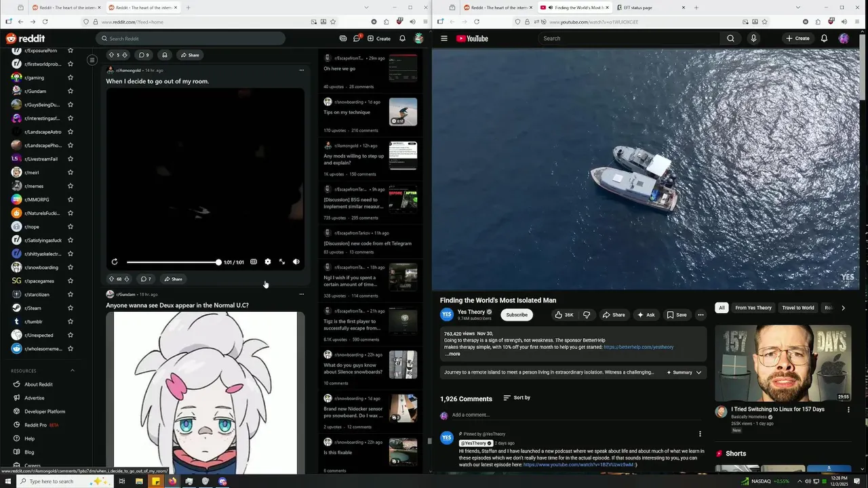The image size is (868, 488).
Task: Open the 'Tips on my technique' thumbnail
Action: tap(403, 112)
